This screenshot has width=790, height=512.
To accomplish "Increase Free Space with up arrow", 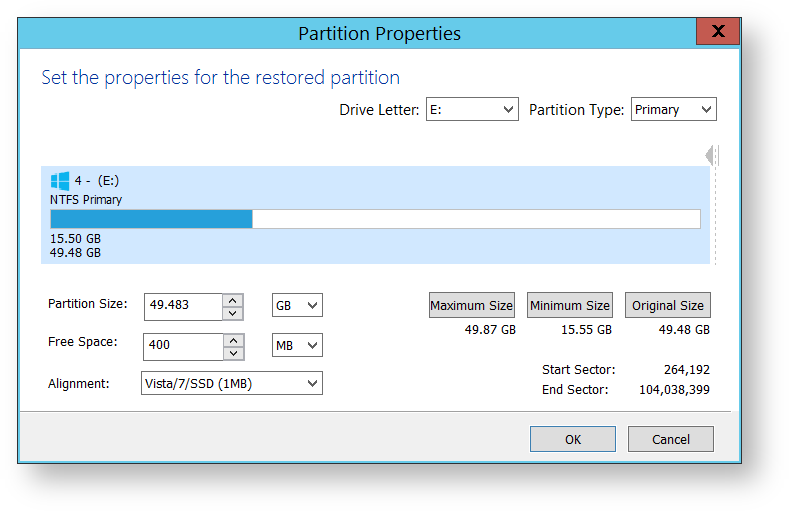I will 233,341.
